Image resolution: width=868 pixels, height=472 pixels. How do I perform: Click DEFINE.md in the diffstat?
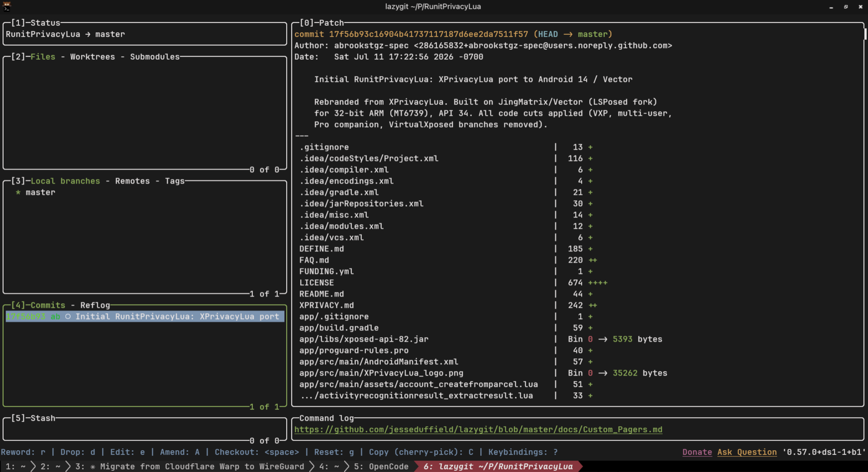click(321, 249)
